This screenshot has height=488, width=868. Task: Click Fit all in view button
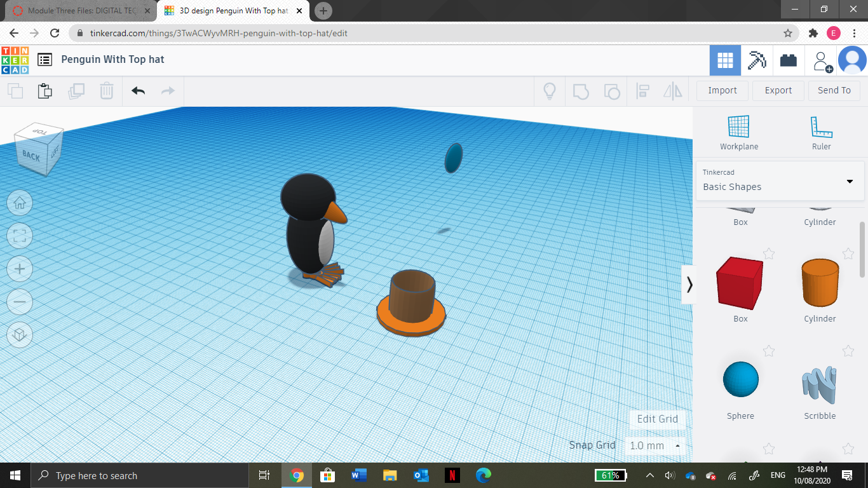(20, 236)
